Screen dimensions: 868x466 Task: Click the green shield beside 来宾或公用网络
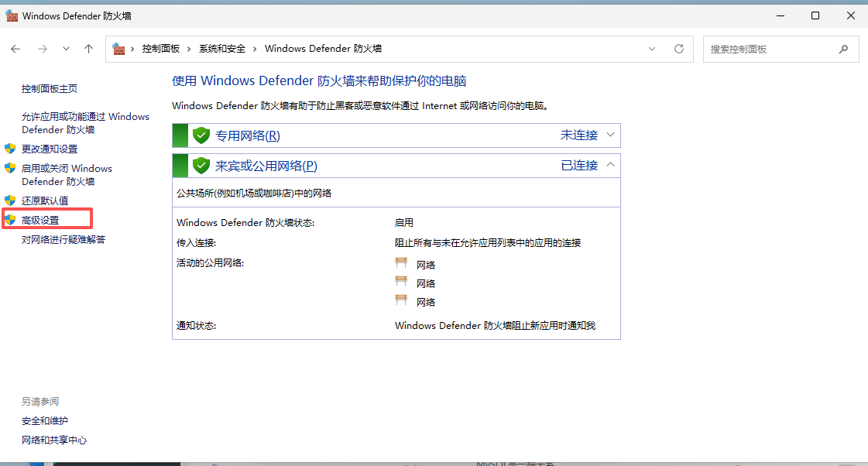(x=201, y=166)
